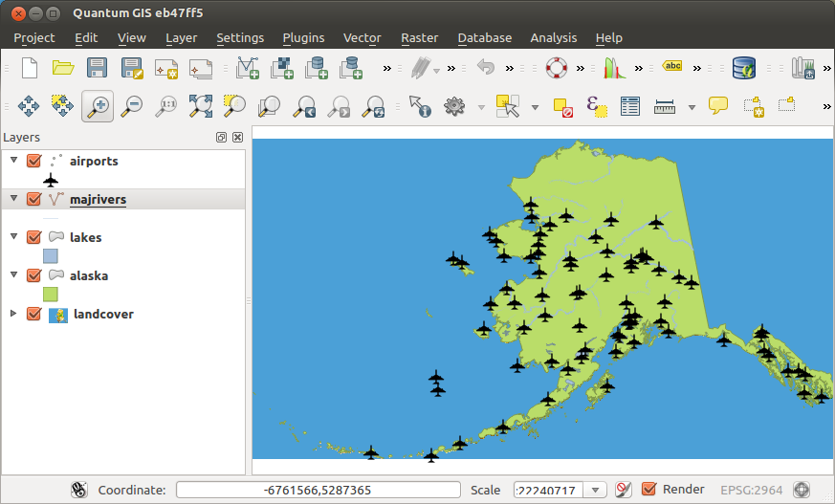
Task: Select the majrivers layer name
Action: (98, 200)
